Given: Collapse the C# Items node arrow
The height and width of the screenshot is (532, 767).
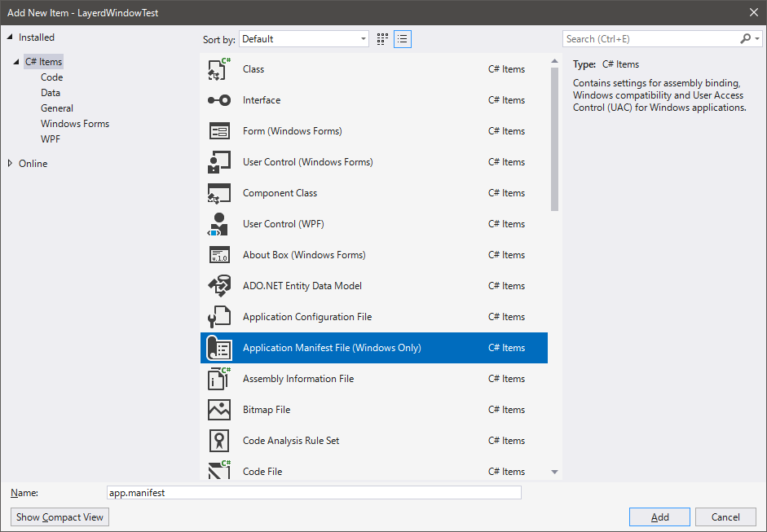Looking at the screenshot, I should click(16, 62).
